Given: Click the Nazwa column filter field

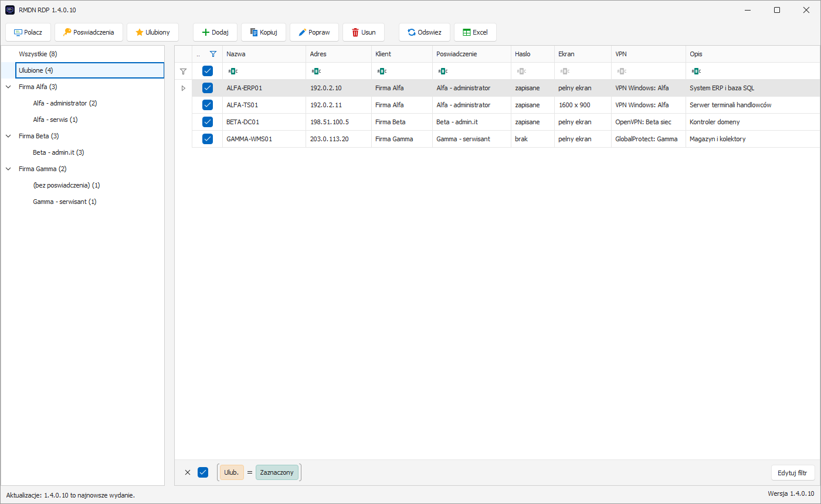Looking at the screenshot, I should (x=264, y=71).
